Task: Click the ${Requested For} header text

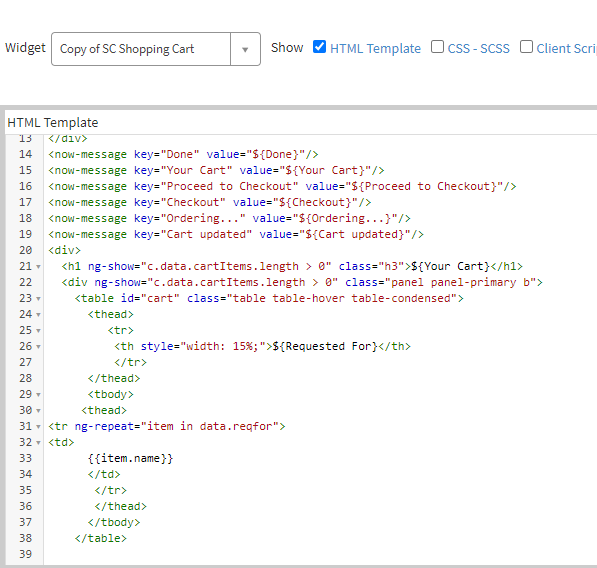Action: coord(325,346)
